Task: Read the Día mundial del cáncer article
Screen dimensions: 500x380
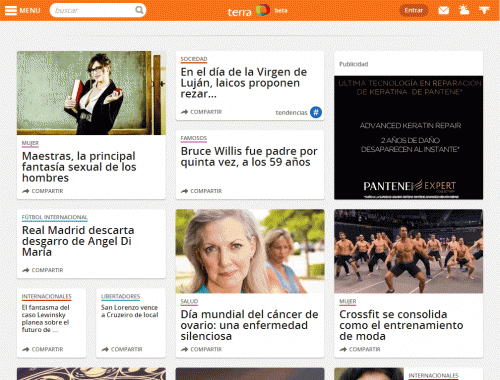Action: click(249, 325)
